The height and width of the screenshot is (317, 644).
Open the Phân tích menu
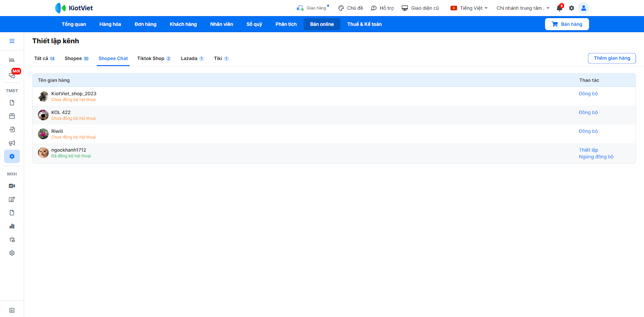(286, 24)
